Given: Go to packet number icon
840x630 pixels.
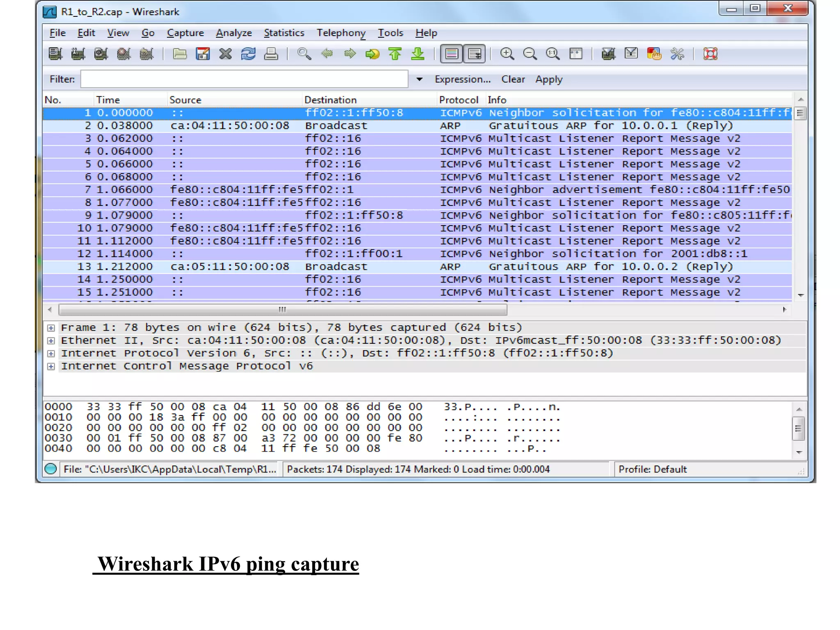Looking at the screenshot, I should tap(372, 54).
